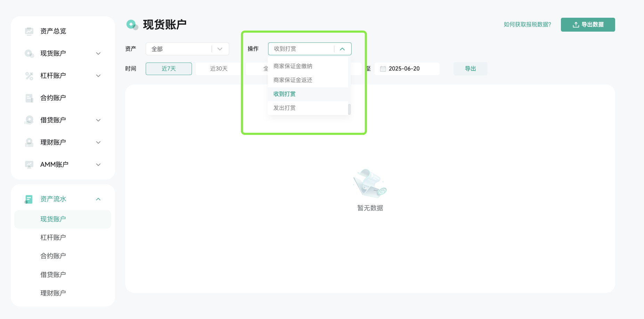The width and height of the screenshot is (644, 319).
Task: Expand 借贷账户 sidebar chevron
Action: click(98, 120)
